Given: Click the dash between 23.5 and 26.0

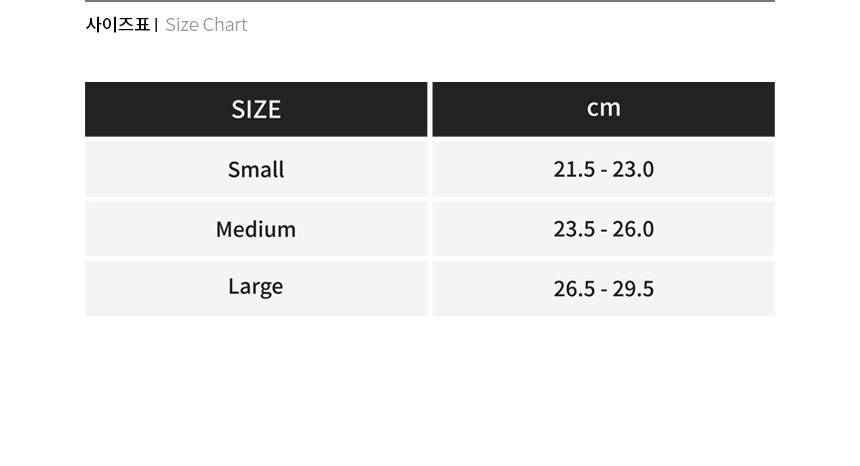Looking at the screenshot, I should [604, 230].
